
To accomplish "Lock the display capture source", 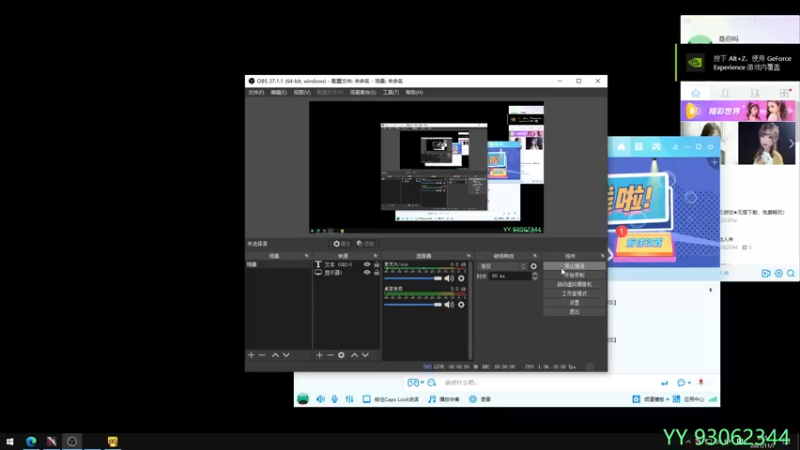I will click(x=377, y=272).
